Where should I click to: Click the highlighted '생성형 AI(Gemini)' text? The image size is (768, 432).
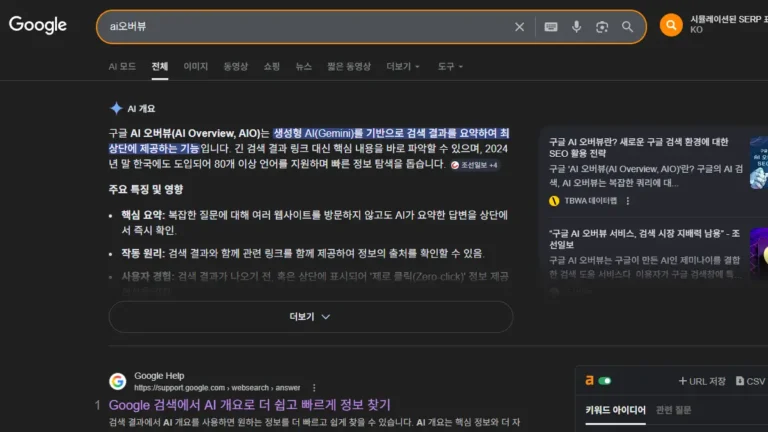[313, 133]
